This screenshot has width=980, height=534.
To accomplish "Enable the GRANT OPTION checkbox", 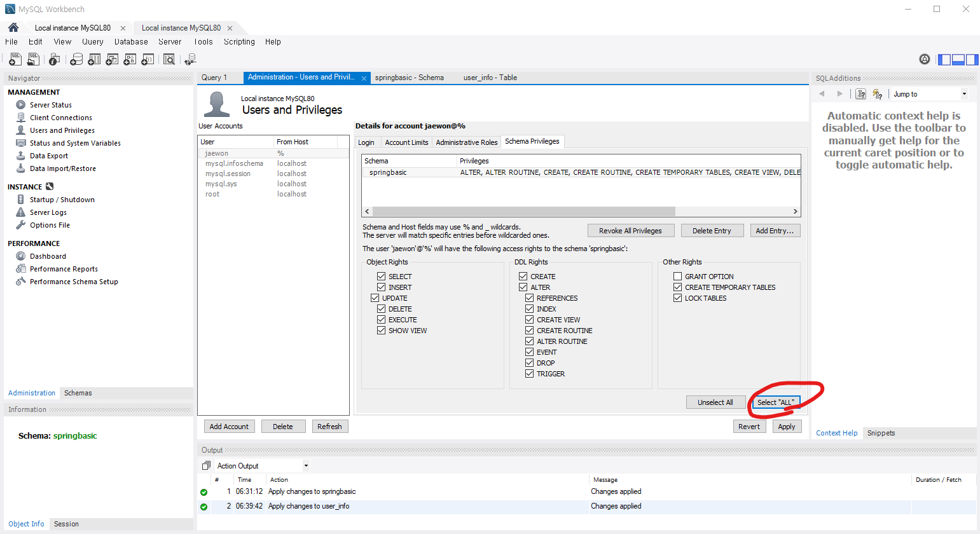I will (x=678, y=277).
